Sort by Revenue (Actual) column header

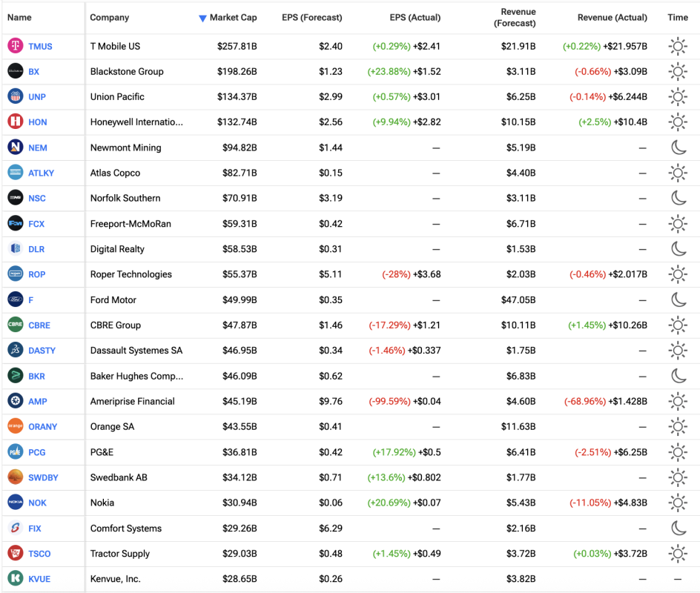pos(612,17)
